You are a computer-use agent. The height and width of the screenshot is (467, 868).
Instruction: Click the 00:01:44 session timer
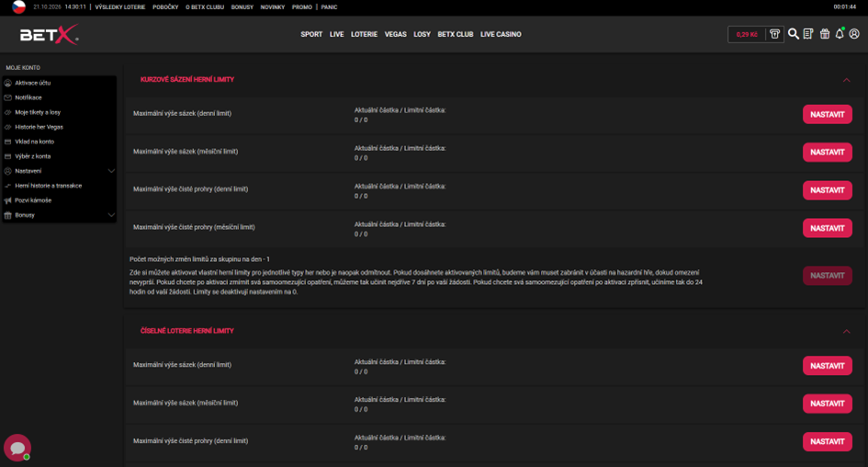coord(845,7)
